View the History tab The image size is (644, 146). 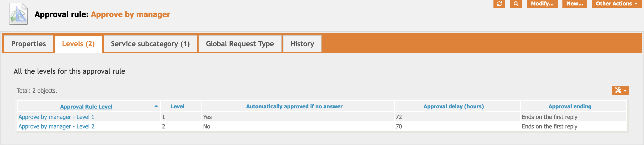coord(302,44)
